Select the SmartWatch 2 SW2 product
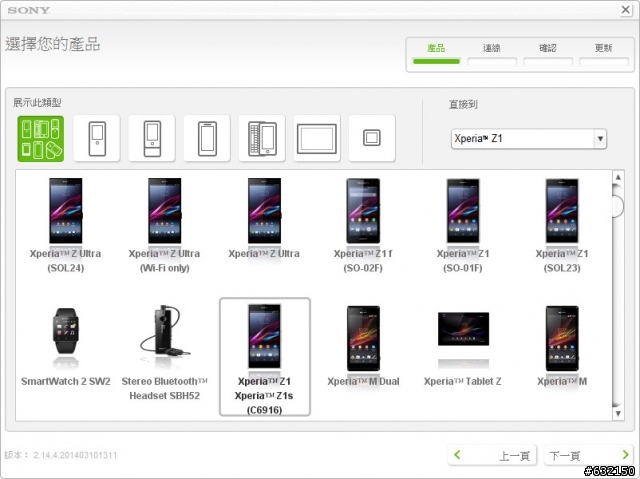 66,347
